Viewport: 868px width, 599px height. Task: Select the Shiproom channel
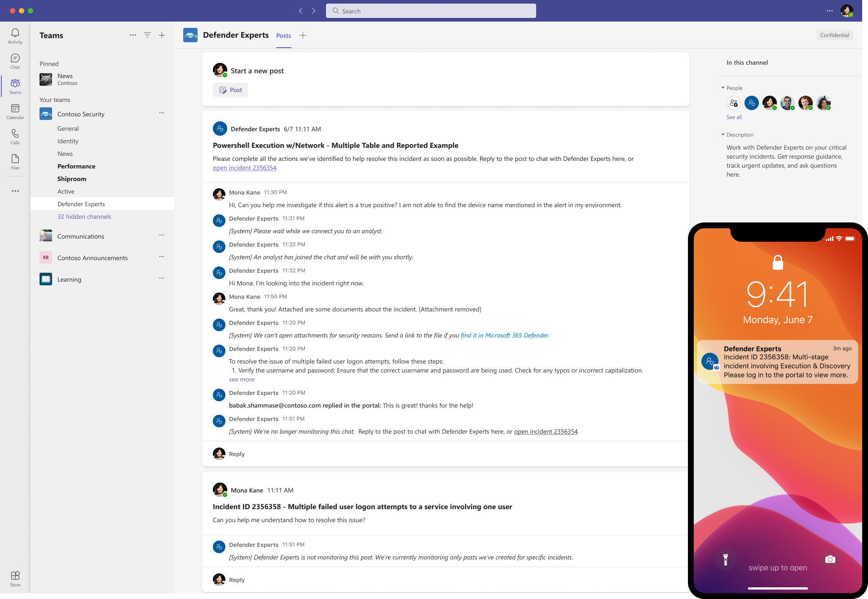click(x=72, y=179)
